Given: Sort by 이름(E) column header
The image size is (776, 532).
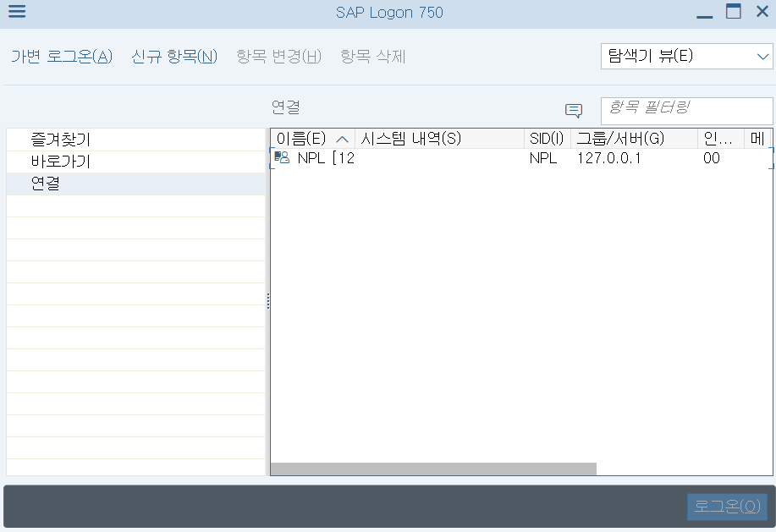Looking at the screenshot, I should (x=313, y=139).
